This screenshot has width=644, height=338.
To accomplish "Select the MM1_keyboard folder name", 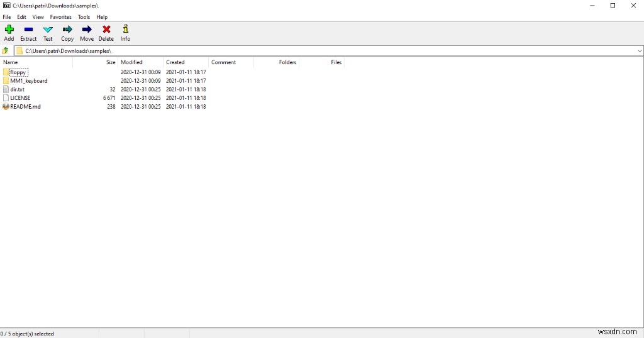I will pyautogui.click(x=29, y=81).
